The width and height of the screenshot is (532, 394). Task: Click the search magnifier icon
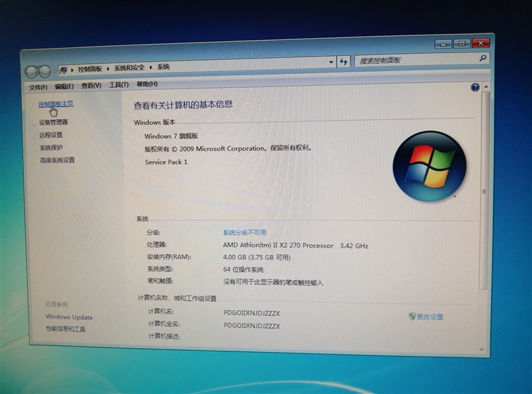(x=483, y=58)
